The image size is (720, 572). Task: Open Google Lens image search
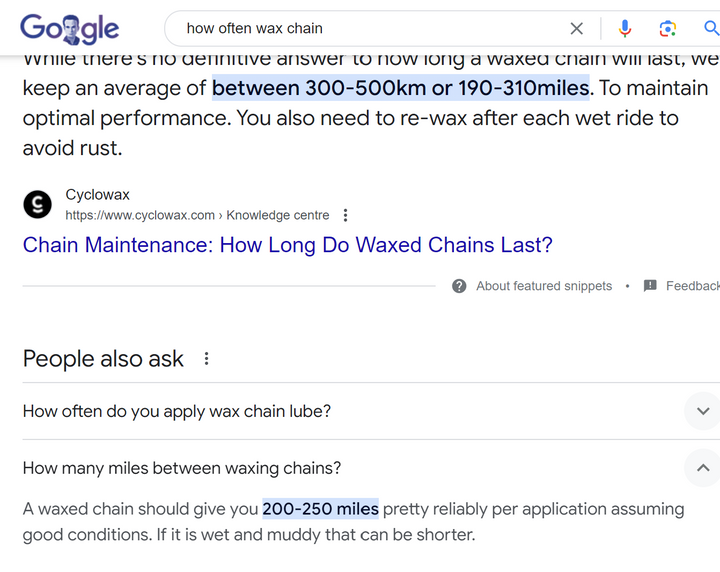pos(668,28)
